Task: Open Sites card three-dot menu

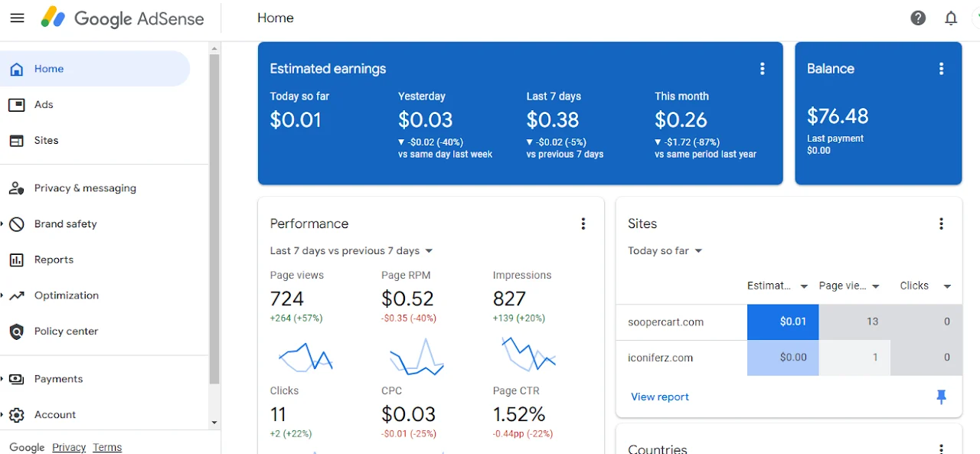Action: [941, 224]
